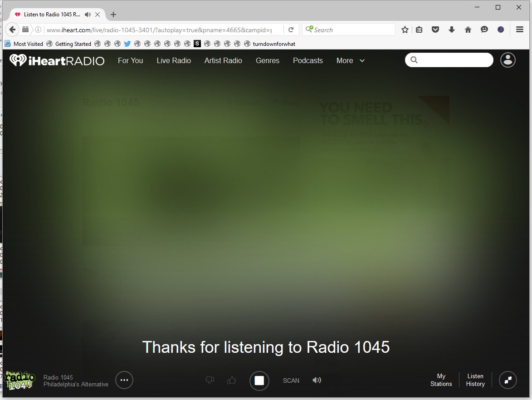Open the For You page
The height and width of the screenshot is (400, 532).
coord(130,60)
